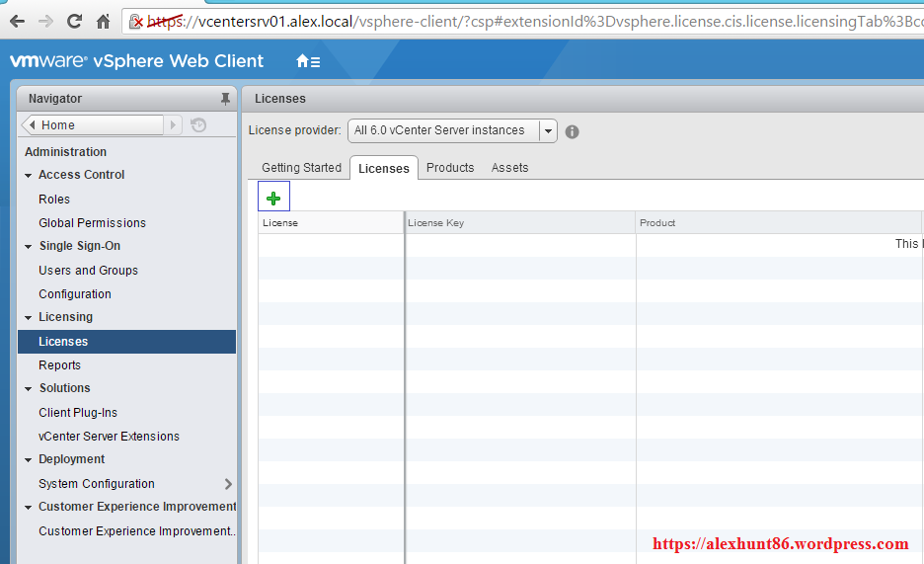Open the License provider dropdown
Screen dimensions: 924x564
[x=452, y=130]
